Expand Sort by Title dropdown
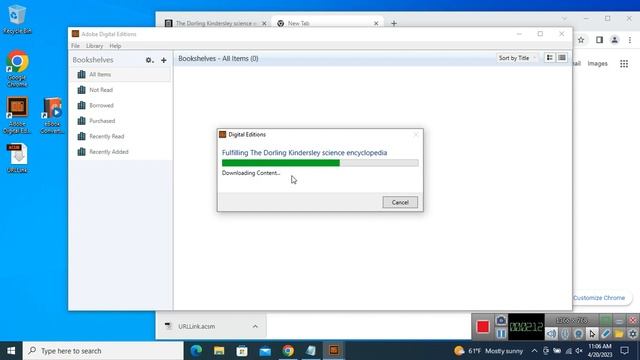Screen dimensions: 640x360 tap(517, 58)
